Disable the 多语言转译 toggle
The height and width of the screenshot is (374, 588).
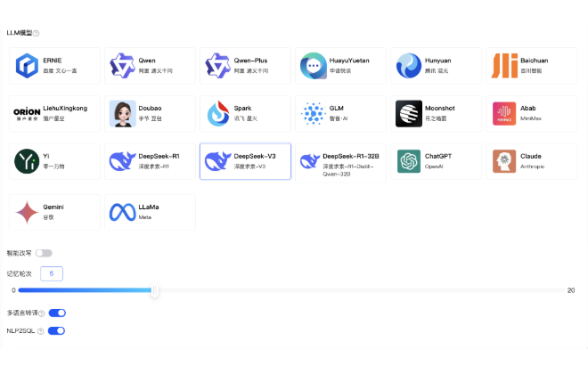(x=57, y=313)
